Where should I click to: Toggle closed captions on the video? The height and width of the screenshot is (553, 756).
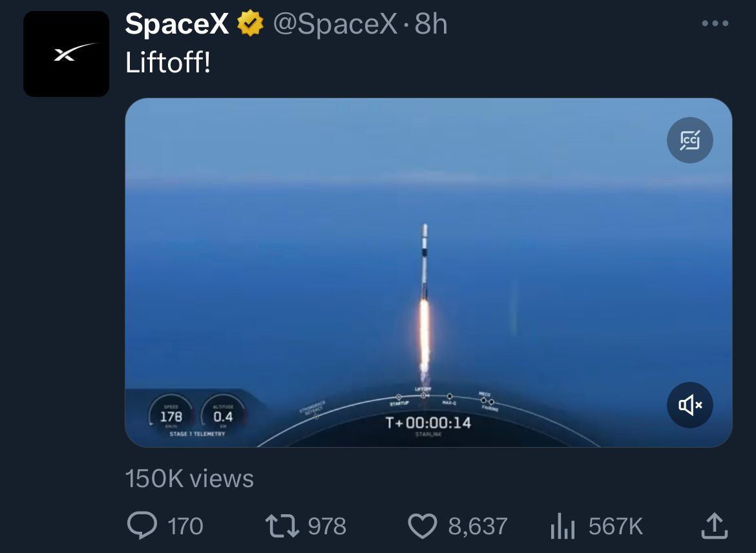[689, 140]
